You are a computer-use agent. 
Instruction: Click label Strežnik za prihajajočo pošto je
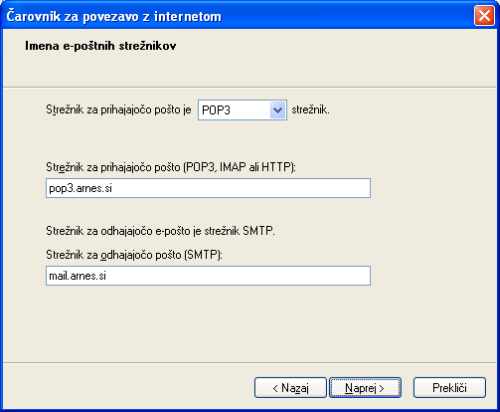point(119,110)
